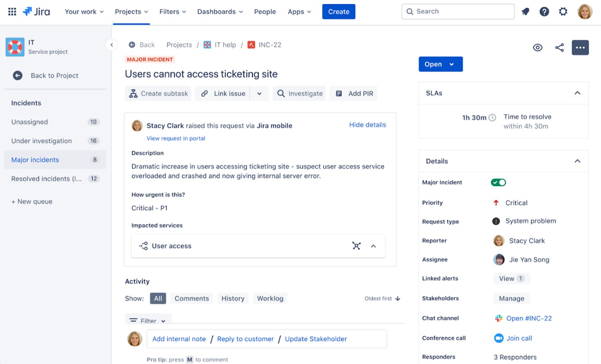Open the more actions ellipsis menu

pos(580,47)
